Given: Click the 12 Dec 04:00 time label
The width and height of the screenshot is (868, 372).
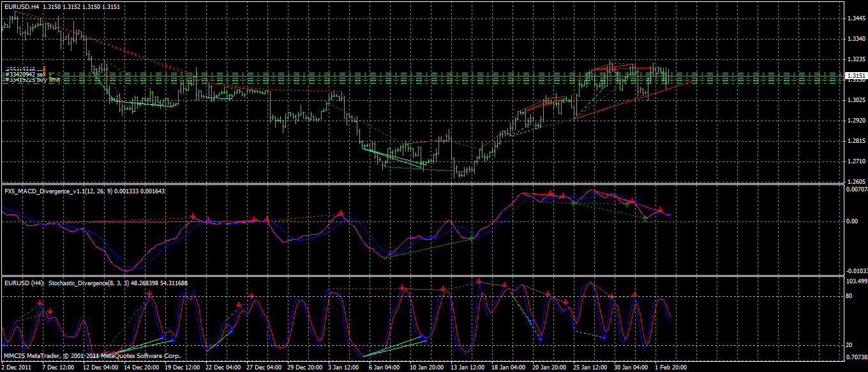Looking at the screenshot, I should (101, 368).
